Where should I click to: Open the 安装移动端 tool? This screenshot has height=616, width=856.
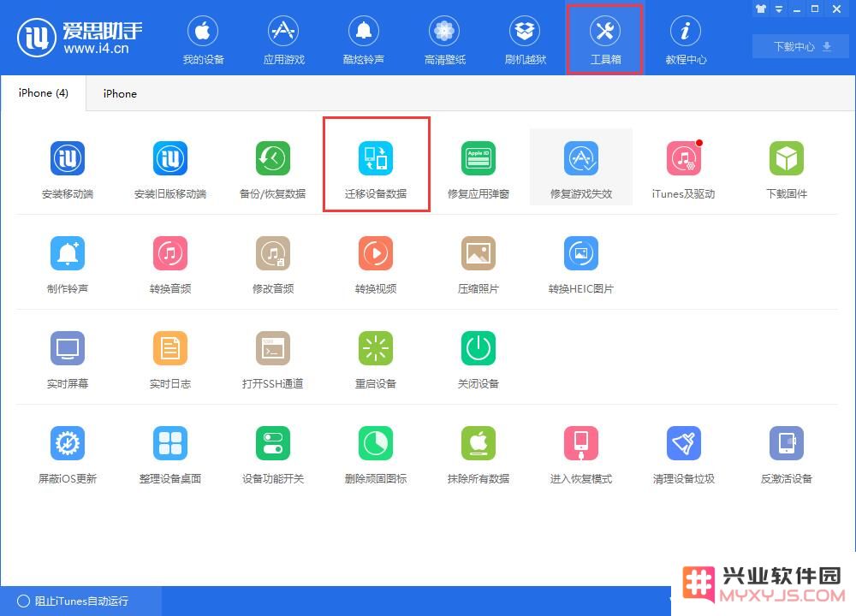pos(68,170)
